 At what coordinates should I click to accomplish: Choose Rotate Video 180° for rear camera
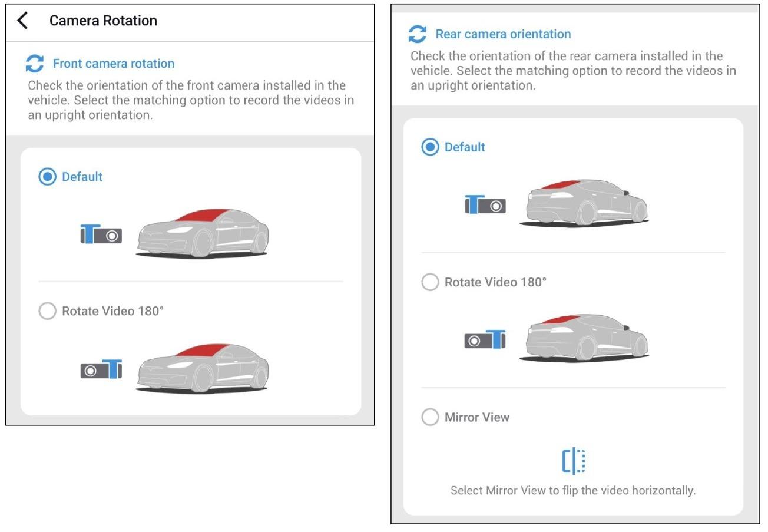point(431,282)
